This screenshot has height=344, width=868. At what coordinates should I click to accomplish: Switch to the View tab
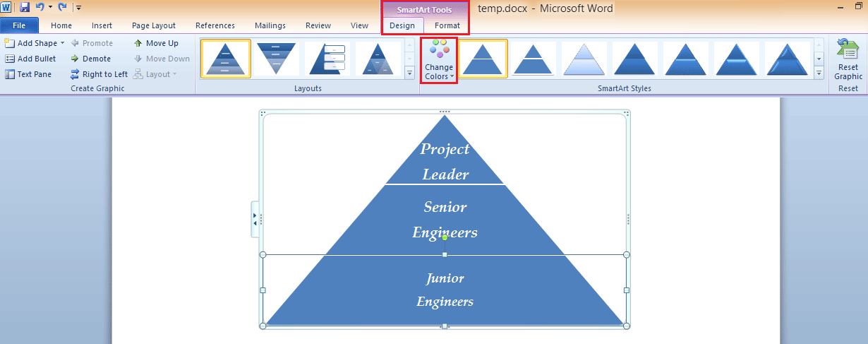pos(360,25)
